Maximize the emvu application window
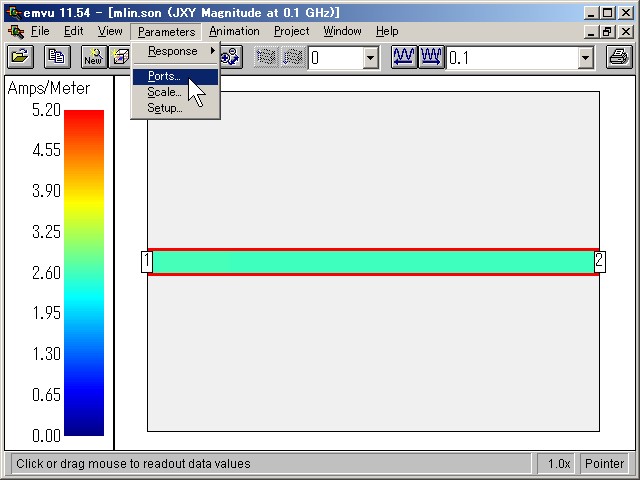Viewport: 640px width, 480px height. pyautogui.click(x=608, y=13)
